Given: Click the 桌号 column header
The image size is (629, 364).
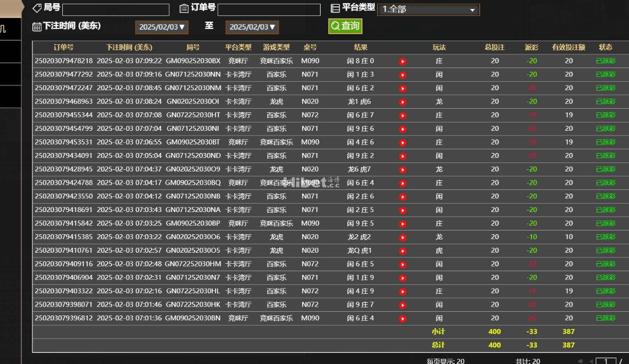Looking at the screenshot, I should coord(310,47).
